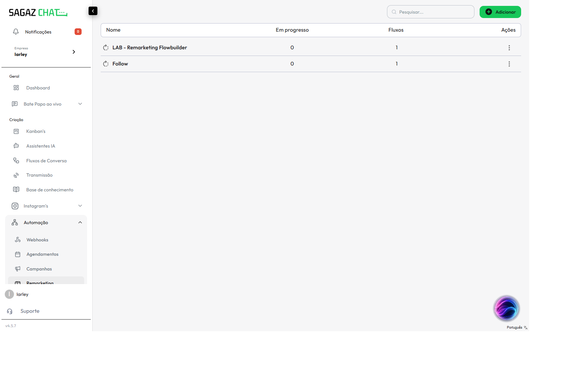
Task: Click the Fluxos column header
Action: point(396,30)
